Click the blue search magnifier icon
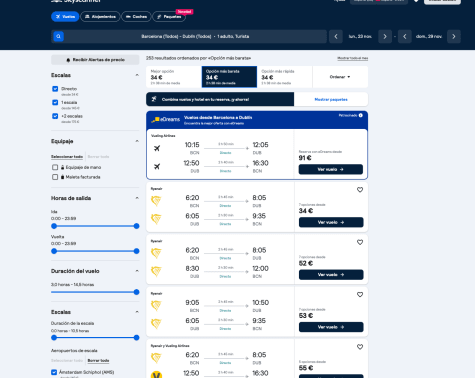Image resolution: width=475 pixels, height=378 pixels. pos(58,36)
